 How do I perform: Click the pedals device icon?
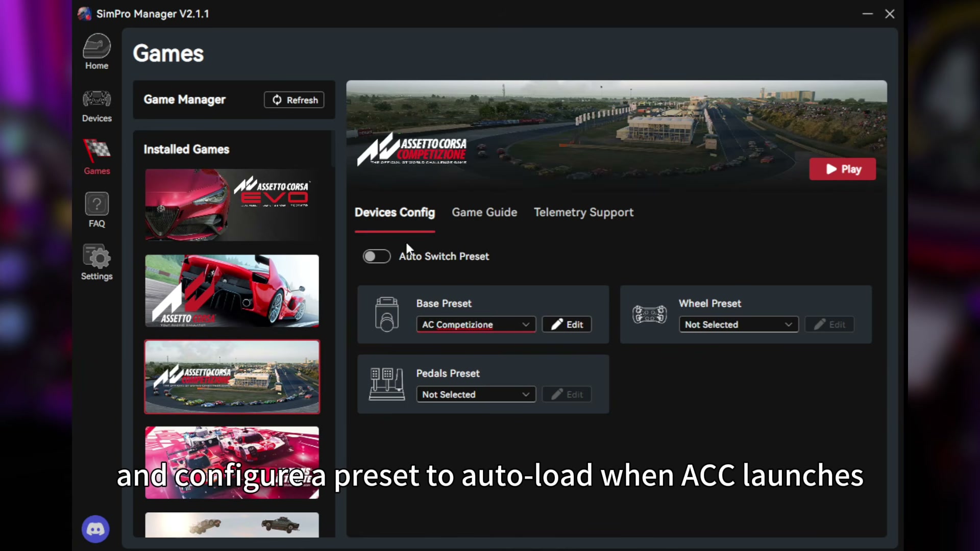tap(386, 384)
